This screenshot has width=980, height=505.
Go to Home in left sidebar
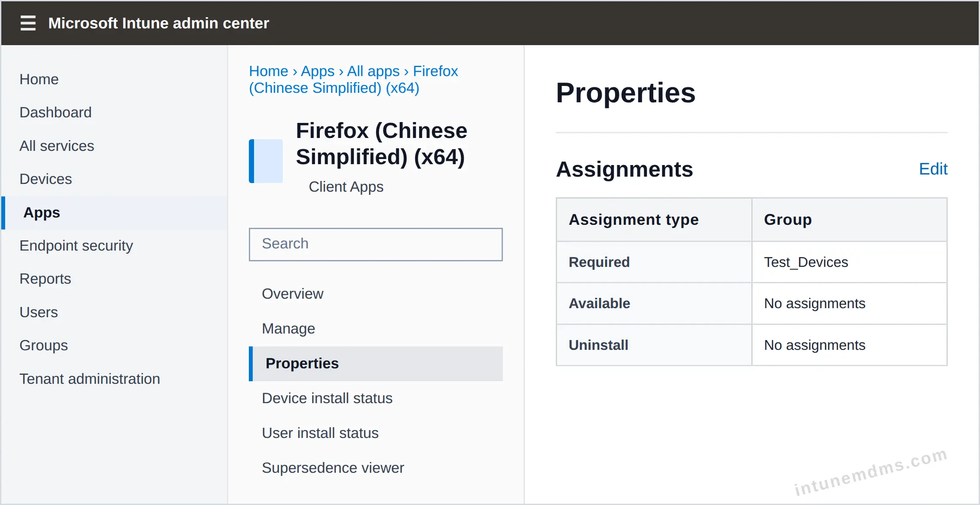pyautogui.click(x=39, y=80)
